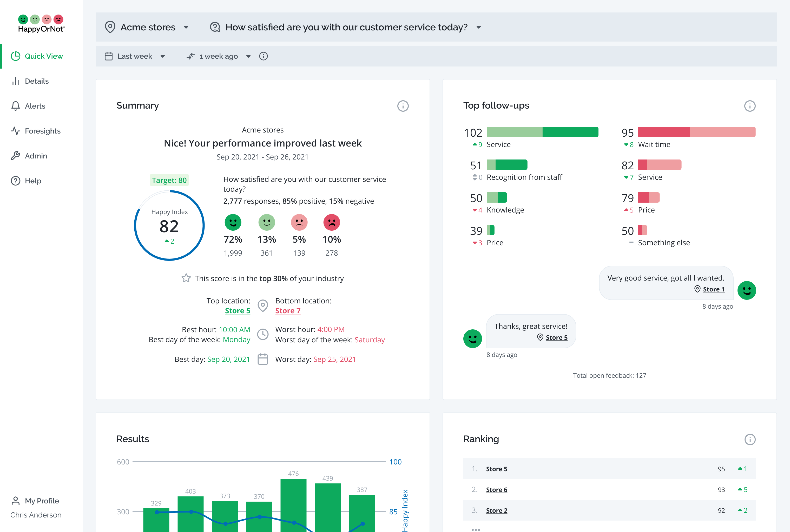Screen dimensions: 790x532
Task: Open Foresights from the sidebar
Action: (x=42, y=131)
